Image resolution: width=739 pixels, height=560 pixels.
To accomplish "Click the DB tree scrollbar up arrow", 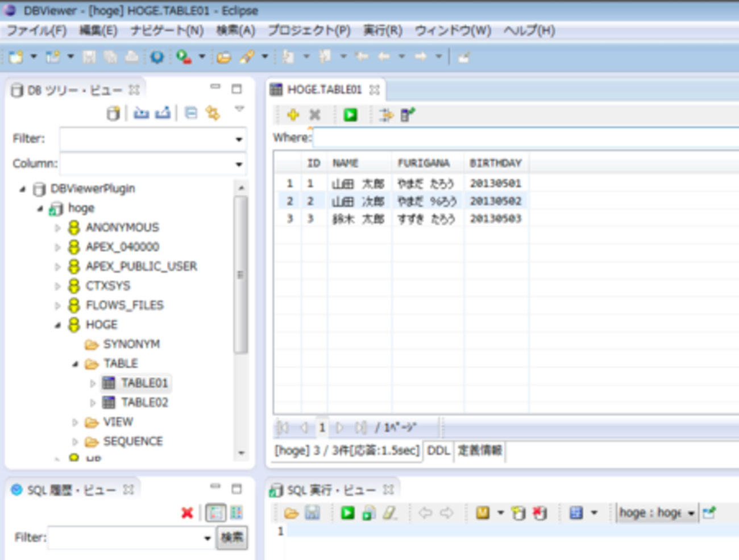I will [241, 187].
